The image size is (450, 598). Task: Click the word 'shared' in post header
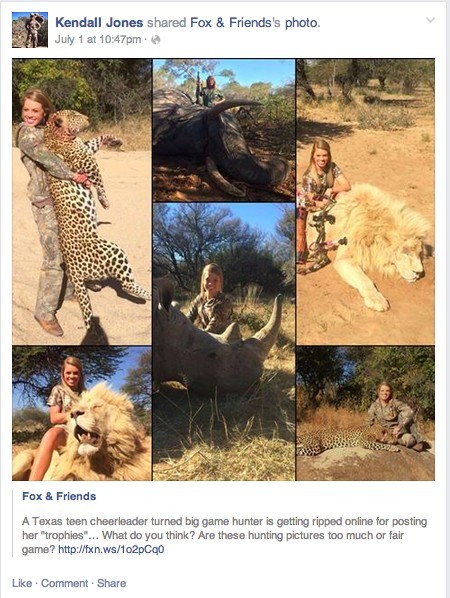coord(167,23)
